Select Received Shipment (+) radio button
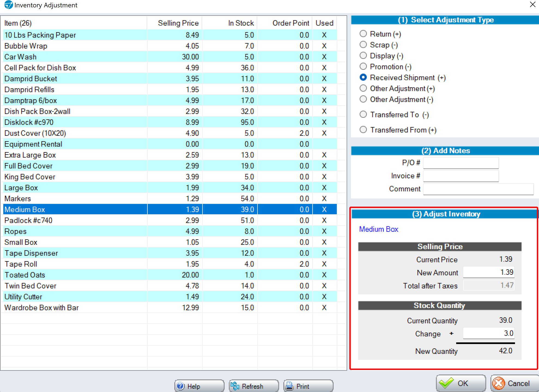 [x=363, y=77]
